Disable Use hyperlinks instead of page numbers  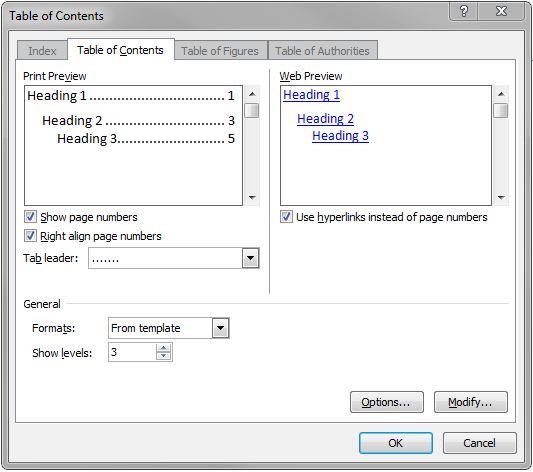click(286, 216)
